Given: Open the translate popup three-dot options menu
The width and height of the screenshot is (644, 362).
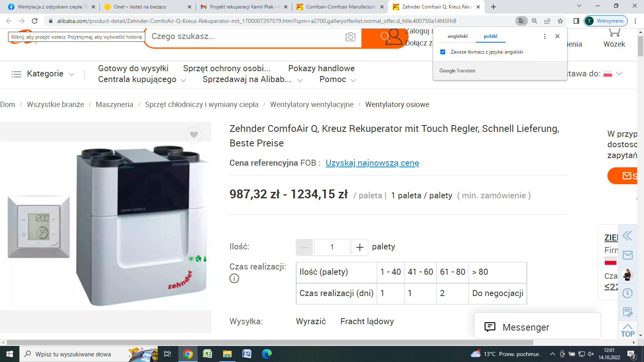Looking at the screenshot, I should [545, 36].
